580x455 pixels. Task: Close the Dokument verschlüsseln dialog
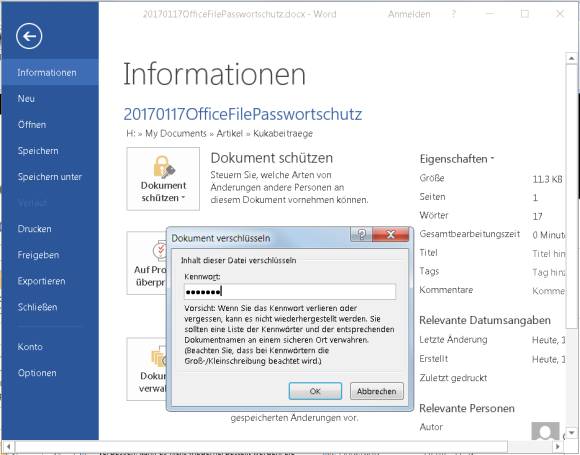[391, 234]
